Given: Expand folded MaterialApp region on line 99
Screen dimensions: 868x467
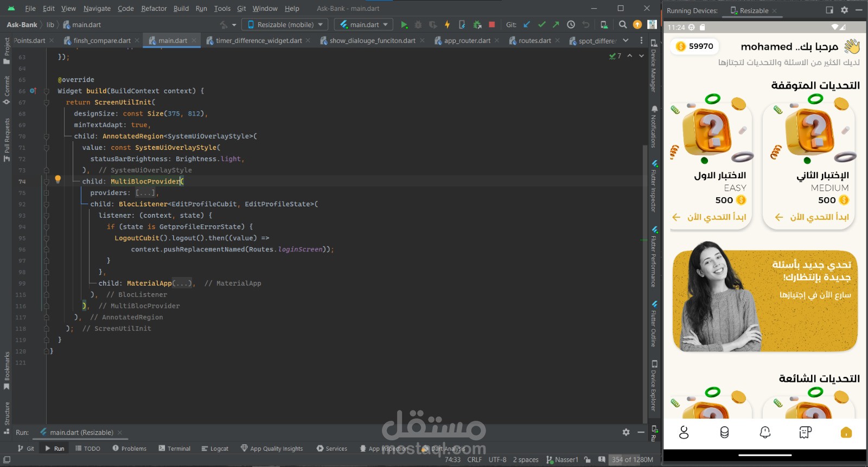Looking at the screenshot, I should coord(46,283).
